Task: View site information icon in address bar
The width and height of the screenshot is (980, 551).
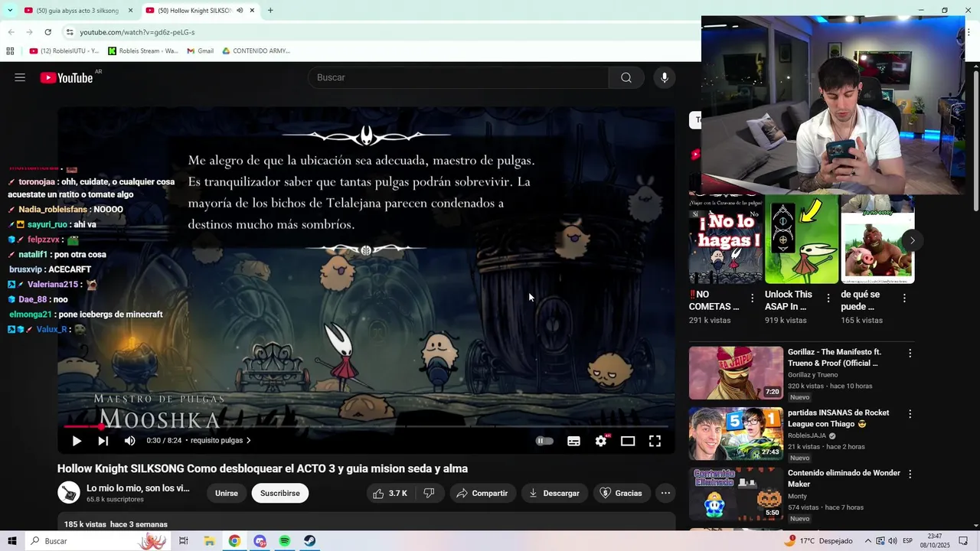Action: point(70,32)
